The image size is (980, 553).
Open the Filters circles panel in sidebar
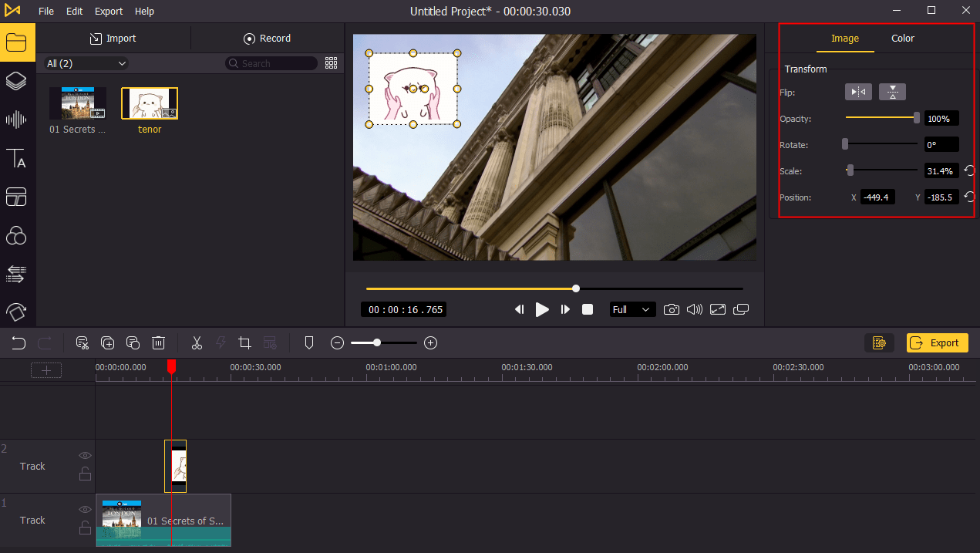click(x=16, y=236)
